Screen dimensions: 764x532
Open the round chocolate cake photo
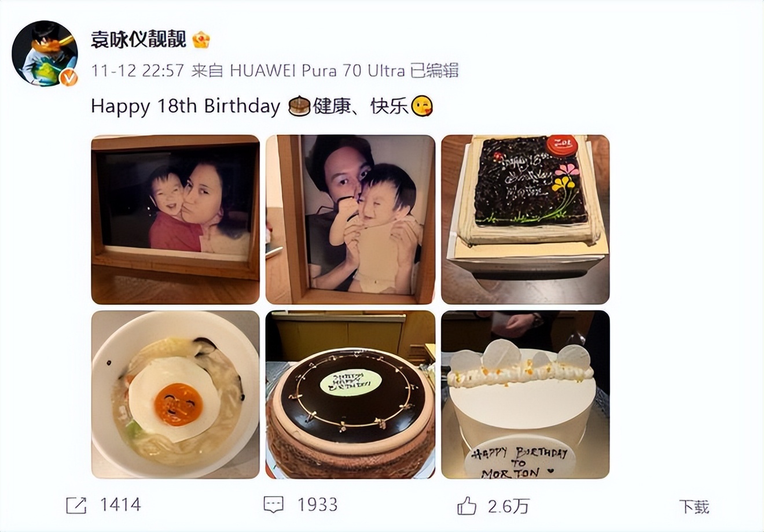point(350,394)
